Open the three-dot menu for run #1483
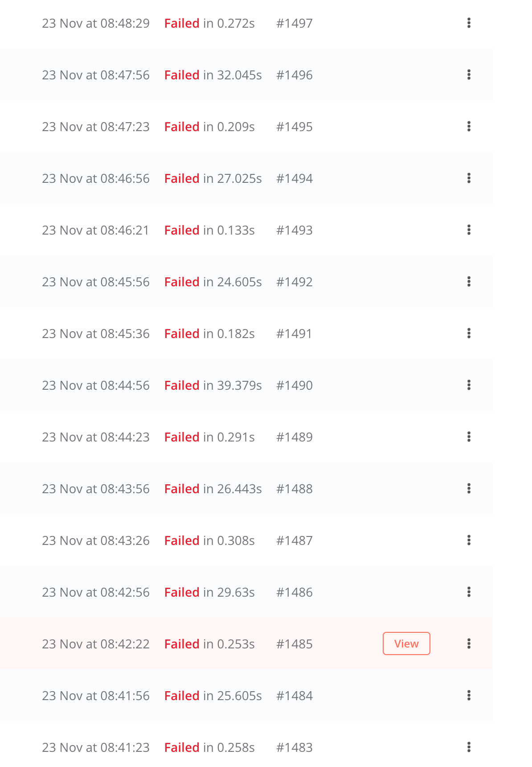532x767 pixels. click(x=469, y=747)
